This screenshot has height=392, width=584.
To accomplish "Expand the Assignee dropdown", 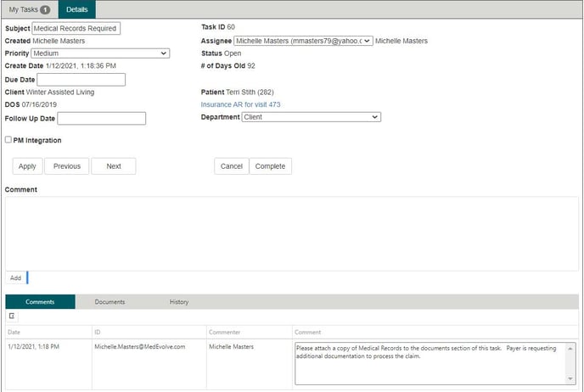I will click(x=303, y=41).
